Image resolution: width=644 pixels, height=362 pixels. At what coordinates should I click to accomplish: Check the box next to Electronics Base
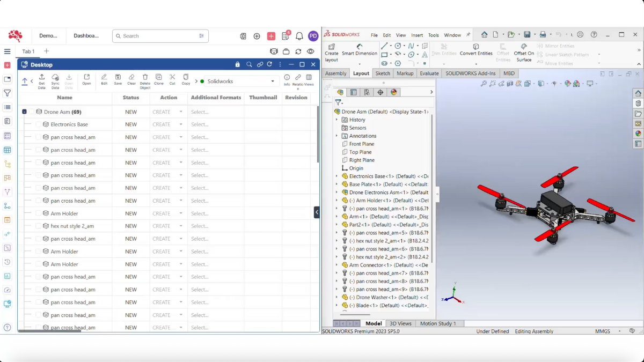[39, 124]
